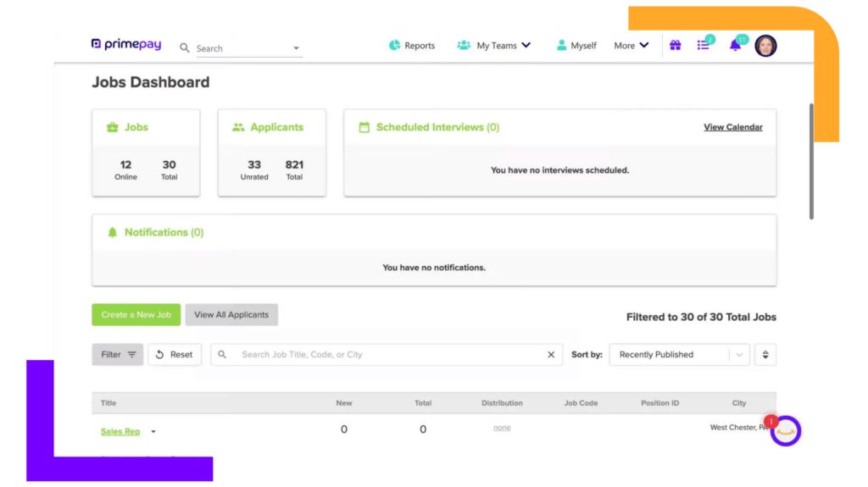Screen dimensions: 868x487
Task: Toggle the sort order arrows button
Action: pos(765,355)
